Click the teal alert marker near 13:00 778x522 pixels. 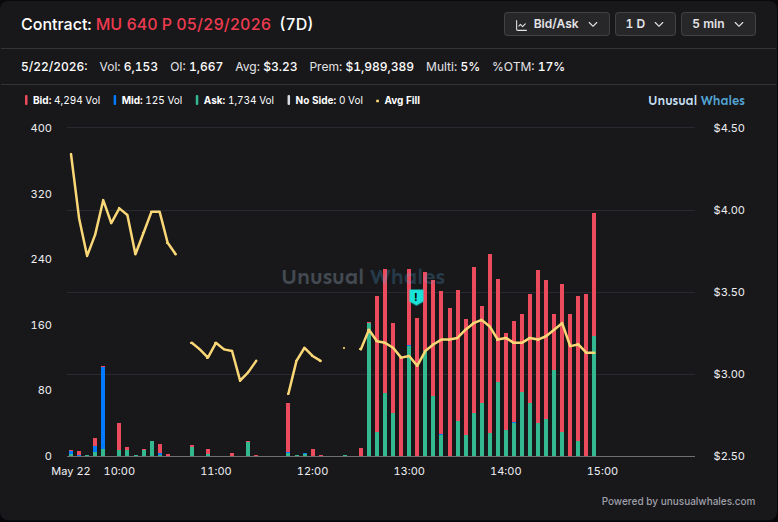pos(416,297)
